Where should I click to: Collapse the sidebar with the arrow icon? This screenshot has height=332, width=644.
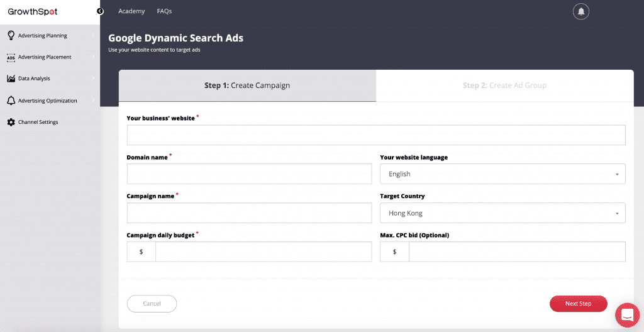[100, 11]
